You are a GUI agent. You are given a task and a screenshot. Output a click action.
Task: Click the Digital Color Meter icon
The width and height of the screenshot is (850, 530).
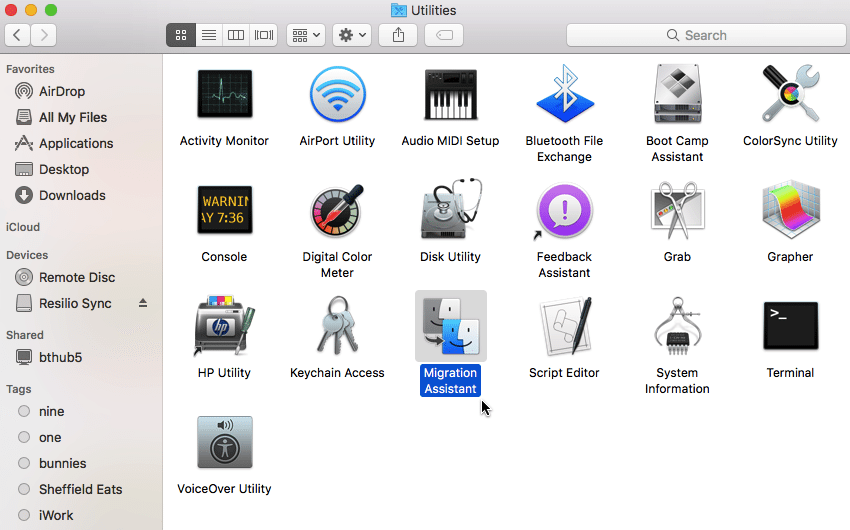point(337,210)
